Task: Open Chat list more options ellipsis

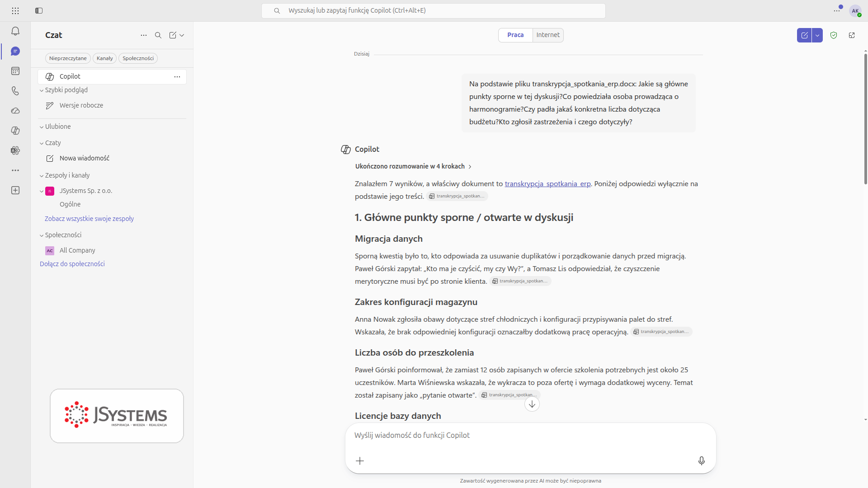Action: tap(144, 35)
